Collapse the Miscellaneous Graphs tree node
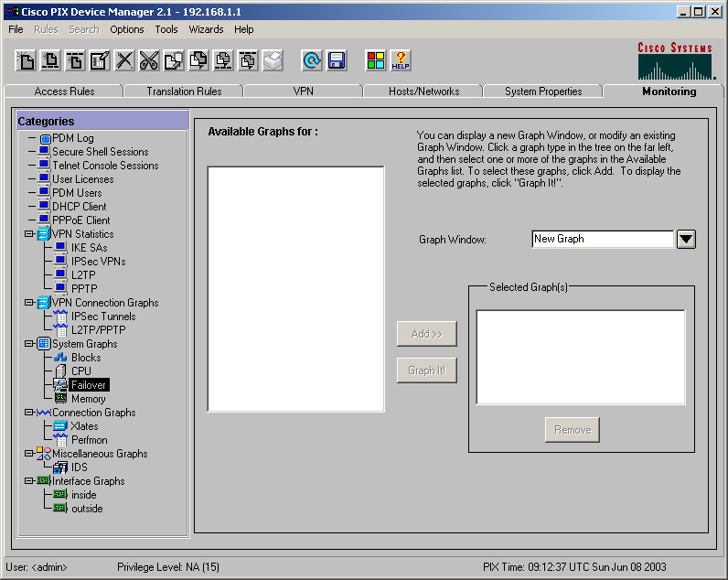The width and height of the screenshot is (728, 580). pos(29,454)
